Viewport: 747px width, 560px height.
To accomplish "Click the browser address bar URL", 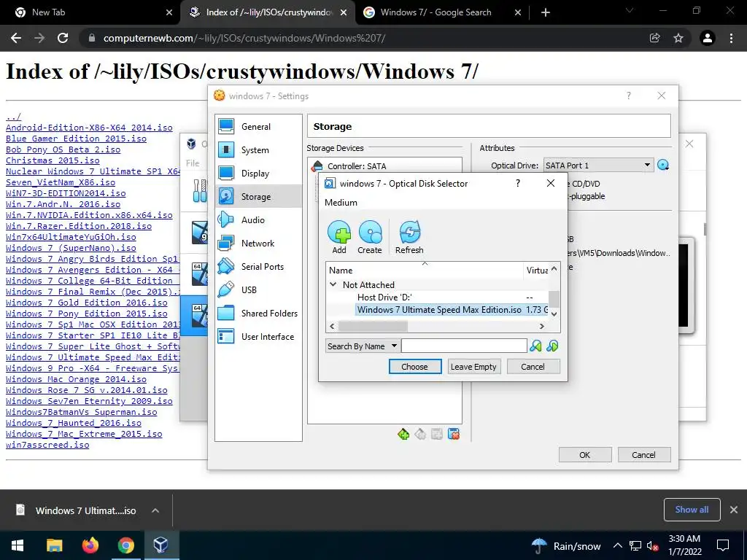I will click(244, 38).
